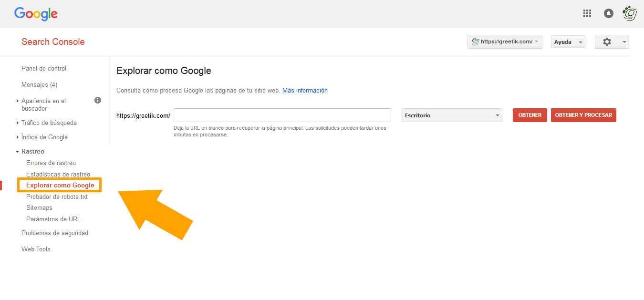
Task: Click the OBTENER Y PROCESAR button
Action: tap(583, 115)
